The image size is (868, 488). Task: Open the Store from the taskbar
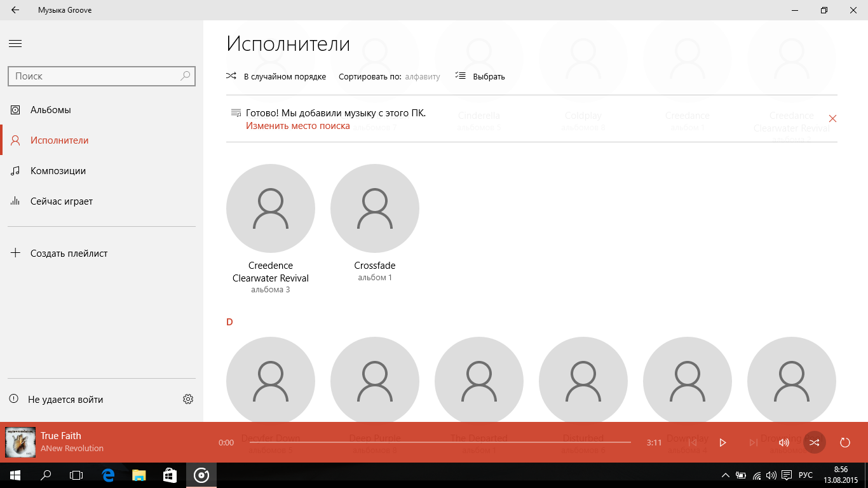(x=170, y=475)
